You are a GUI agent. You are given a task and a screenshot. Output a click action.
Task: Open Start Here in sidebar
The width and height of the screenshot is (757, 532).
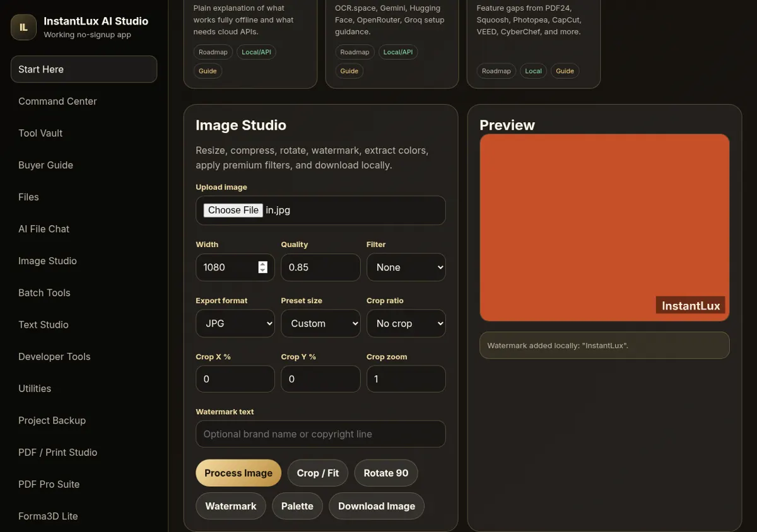point(84,69)
